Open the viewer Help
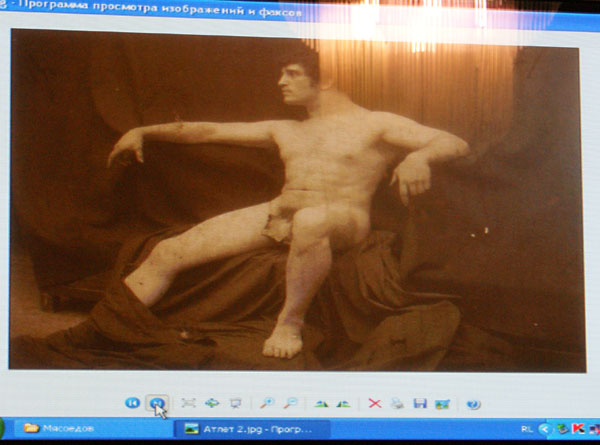Screen dimensions: 600x445 pyautogui.click(x=473, y=404)
